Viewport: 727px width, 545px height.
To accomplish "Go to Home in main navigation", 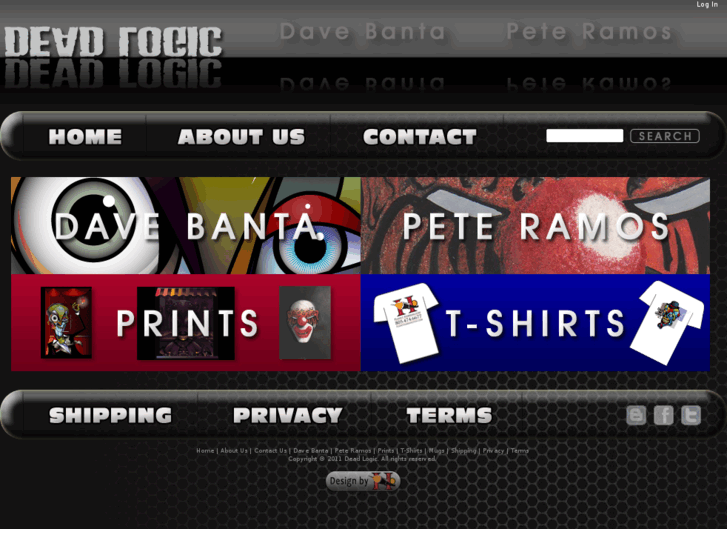I will tap(85, 137).
